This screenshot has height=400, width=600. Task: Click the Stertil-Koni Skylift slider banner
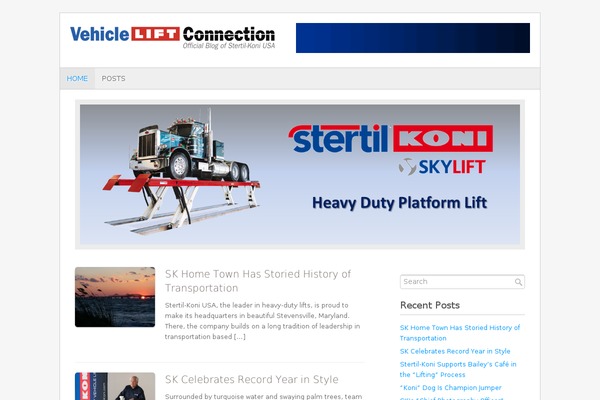(x=300, y=175)
